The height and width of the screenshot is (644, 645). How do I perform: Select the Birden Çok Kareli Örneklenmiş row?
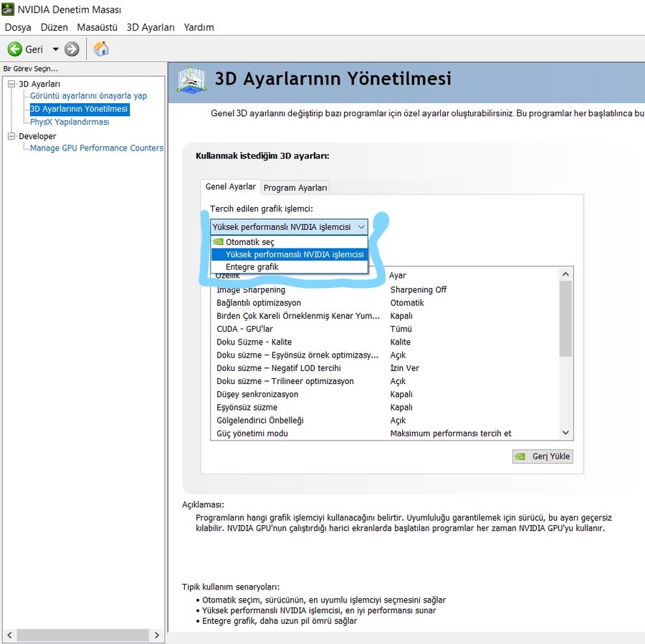(385, 316)
